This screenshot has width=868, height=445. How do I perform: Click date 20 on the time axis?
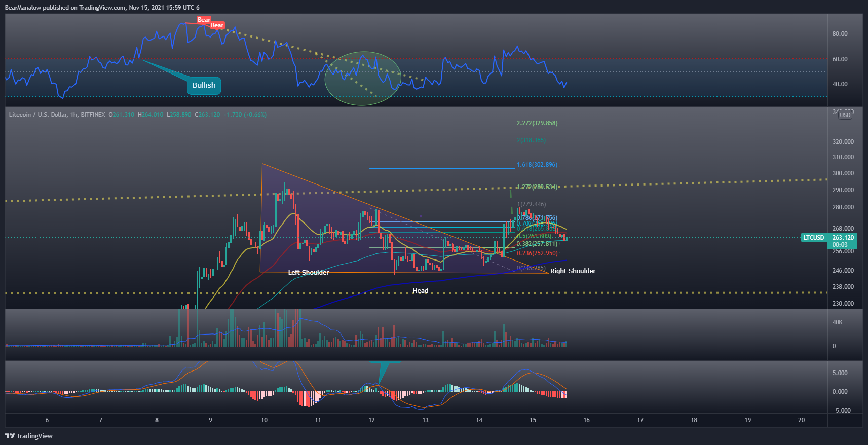click(801, 420)
